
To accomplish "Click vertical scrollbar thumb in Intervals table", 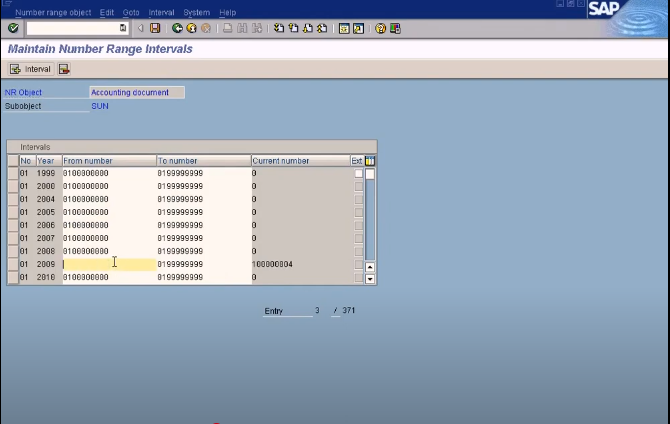I will pyautogui.click(x=370, y=174).
